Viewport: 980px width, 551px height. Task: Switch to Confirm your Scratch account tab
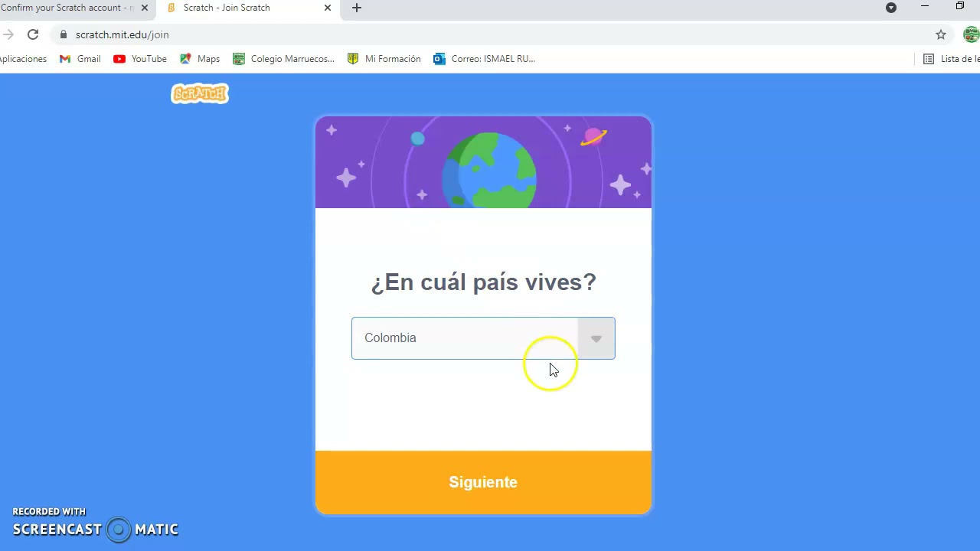click(x=67, y=8)
